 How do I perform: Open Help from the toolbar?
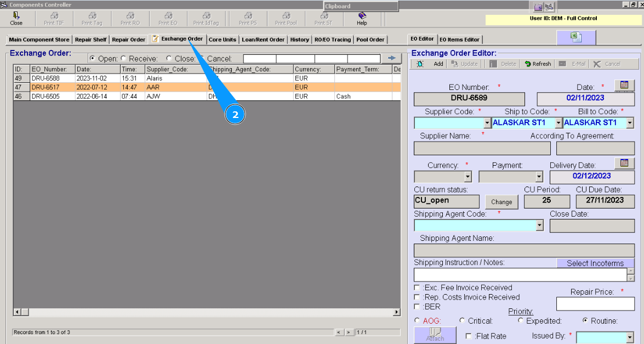(362, 19)
